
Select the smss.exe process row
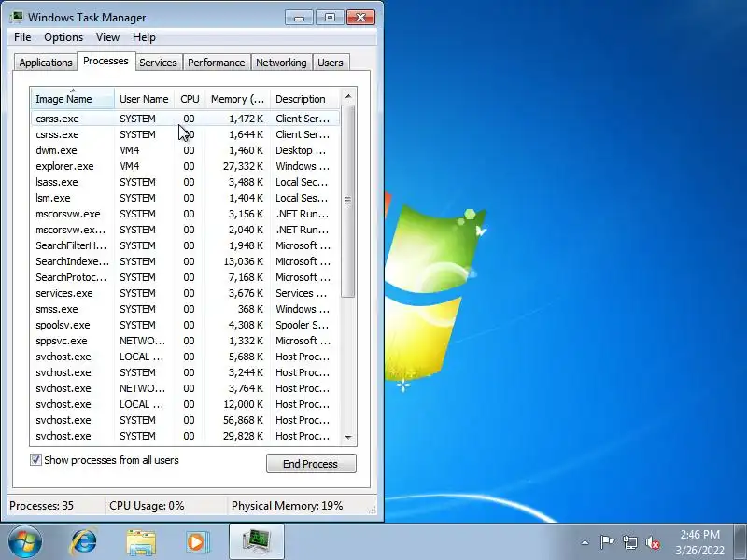coord(185,309)
